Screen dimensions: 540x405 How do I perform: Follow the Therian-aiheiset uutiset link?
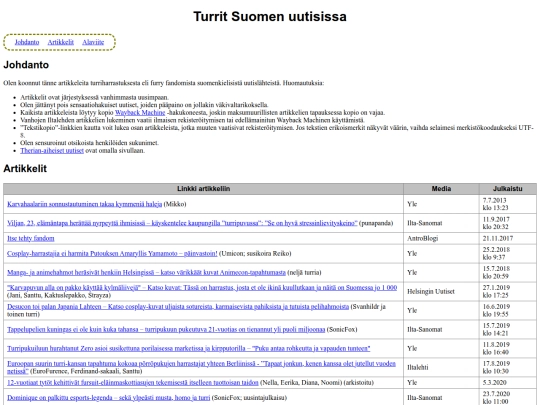tap(52, 150)
